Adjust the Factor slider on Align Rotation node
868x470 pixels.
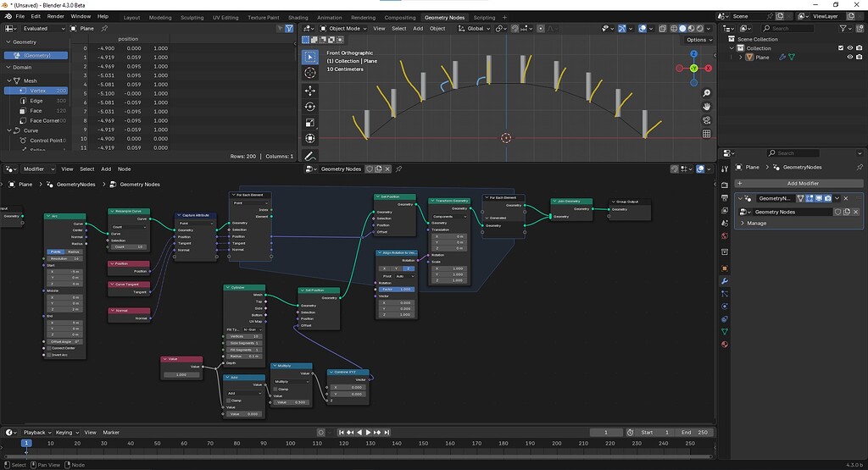pos(397,289)
